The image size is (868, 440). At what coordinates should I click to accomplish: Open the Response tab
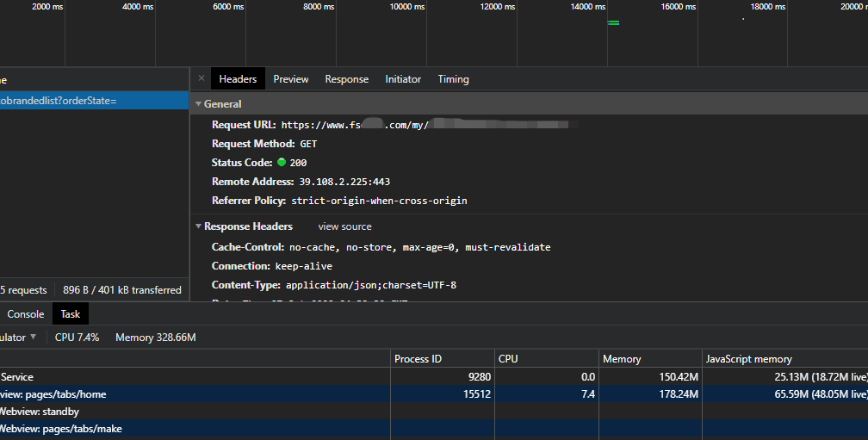[x=346, y=79]
